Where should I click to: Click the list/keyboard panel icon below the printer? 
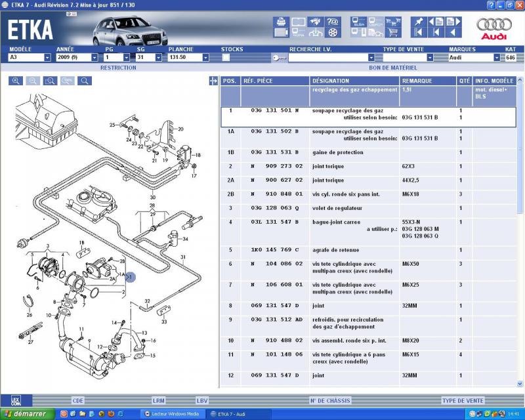point(281,33)
